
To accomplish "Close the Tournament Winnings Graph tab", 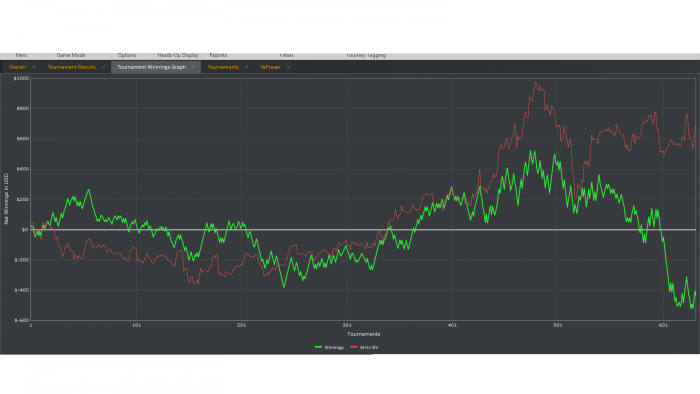I will pyautogui.click(x=194, y=67).
